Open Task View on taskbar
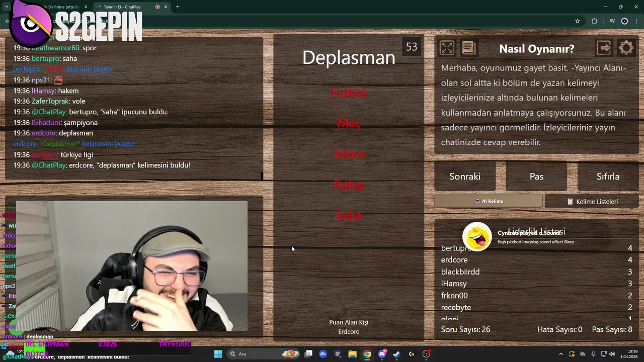The width and height of the screenshot is (644, 362). click(x=308, y=354)
